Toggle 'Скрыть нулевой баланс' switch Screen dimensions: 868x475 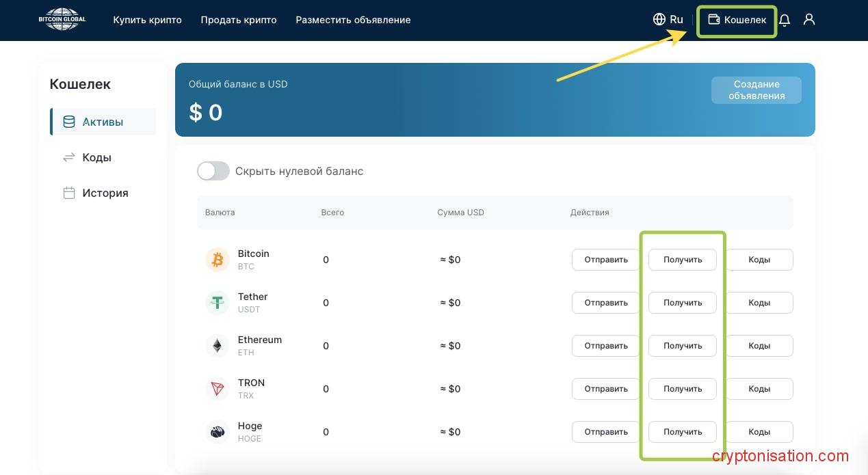point(213,171)
